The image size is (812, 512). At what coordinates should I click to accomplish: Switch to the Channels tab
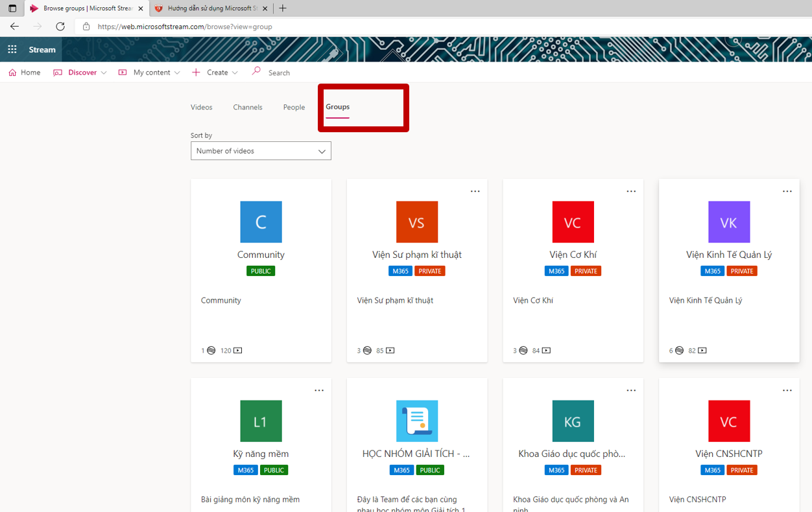click(248, 108)
